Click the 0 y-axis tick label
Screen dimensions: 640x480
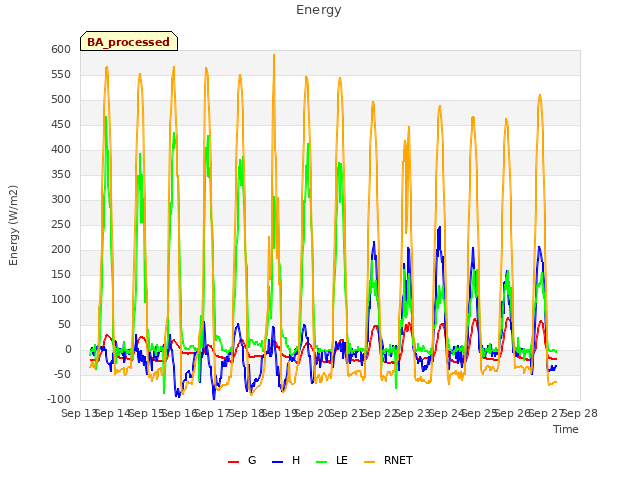click(x=68, y=350)
